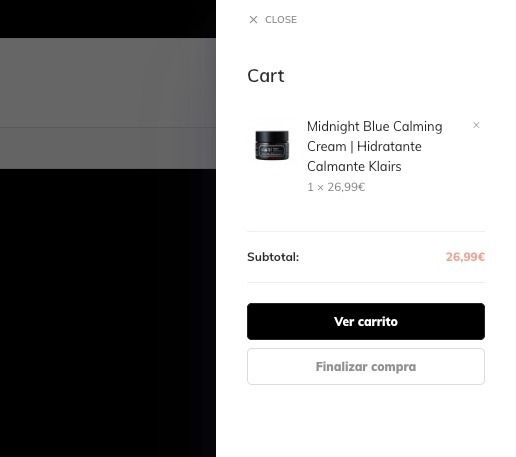Click the Hidratante word in product title
This screenshot has height=457, width=516.
(x=389, y=146)
